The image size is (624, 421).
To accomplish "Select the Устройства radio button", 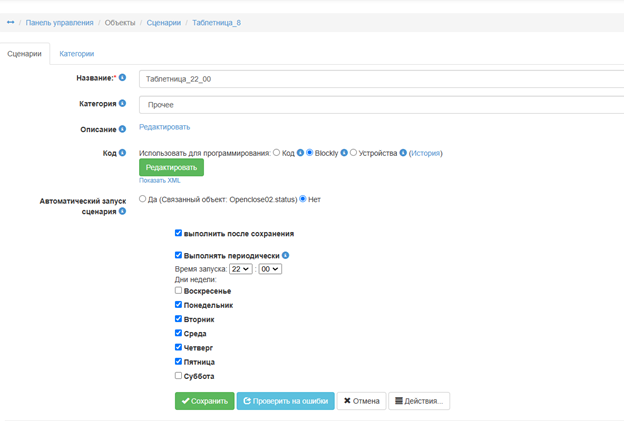I will click(353, 153).
